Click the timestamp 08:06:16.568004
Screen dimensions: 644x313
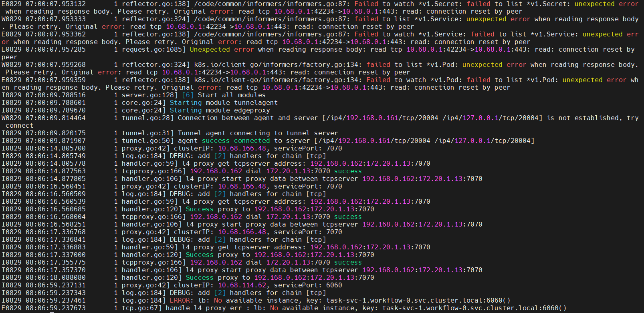point(56,217)
